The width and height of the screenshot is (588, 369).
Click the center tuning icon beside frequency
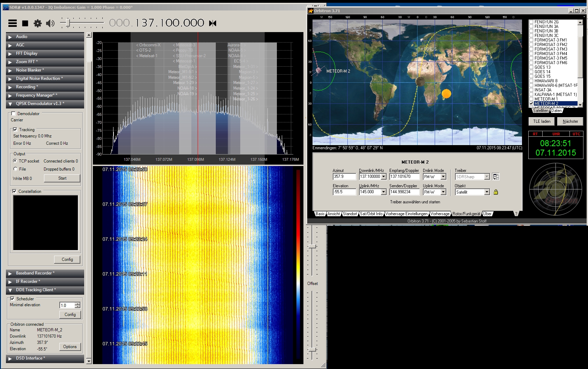click(x=213, y=23)
